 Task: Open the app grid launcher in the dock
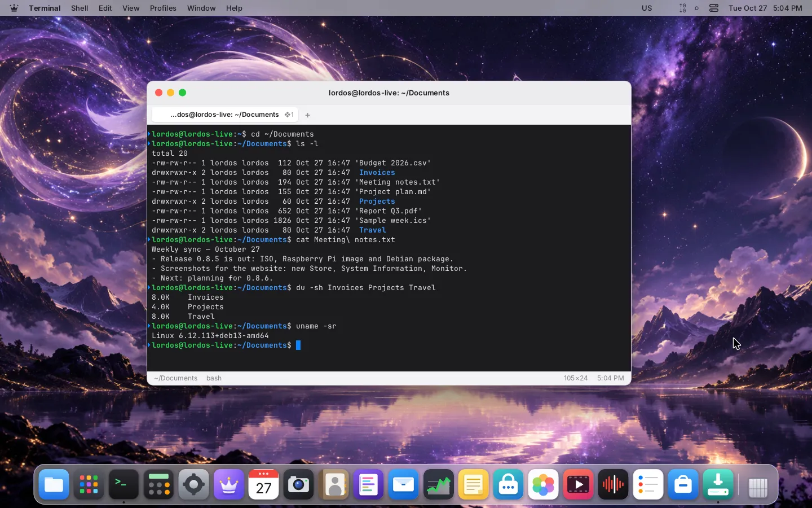coord(89,484)
